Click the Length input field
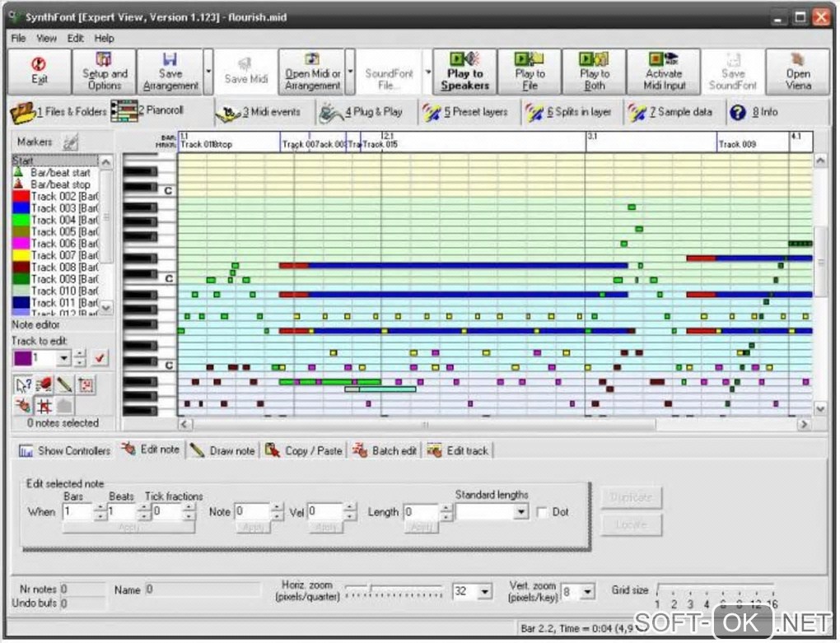 pos(421,512)
